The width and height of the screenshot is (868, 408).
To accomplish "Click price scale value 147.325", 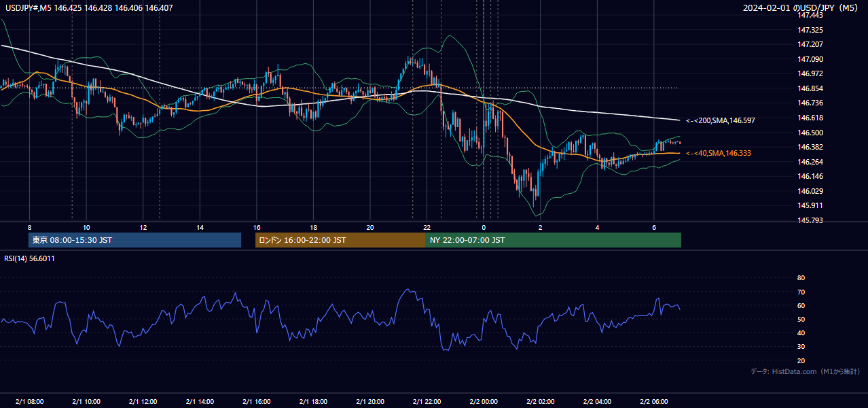I will coord(810,31).
